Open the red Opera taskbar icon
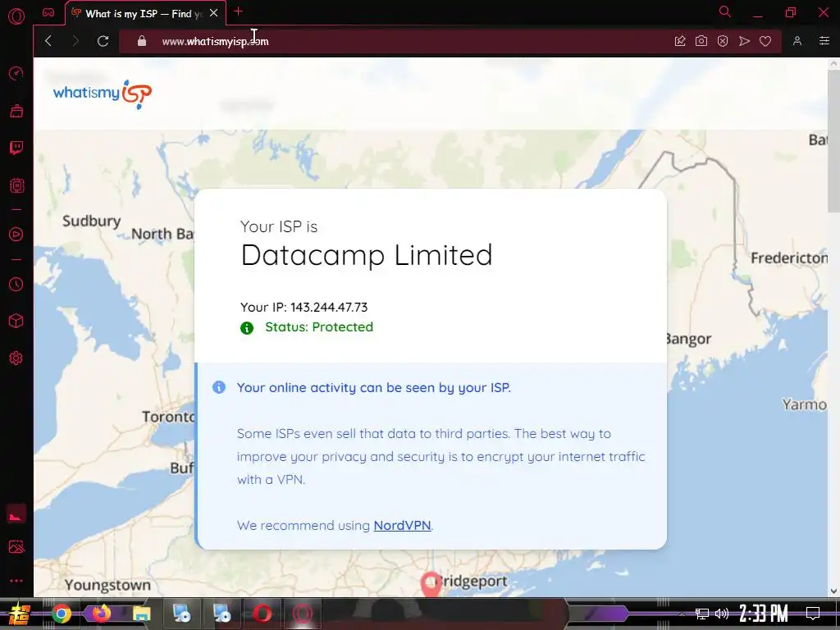The height and width of the screenshot is (630, 840). point(262,614)
